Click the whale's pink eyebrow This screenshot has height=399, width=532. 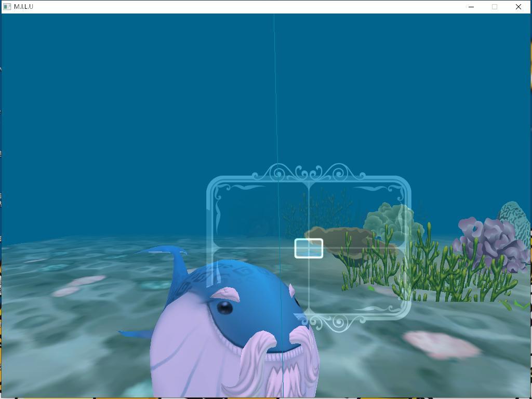coord(224,294)
